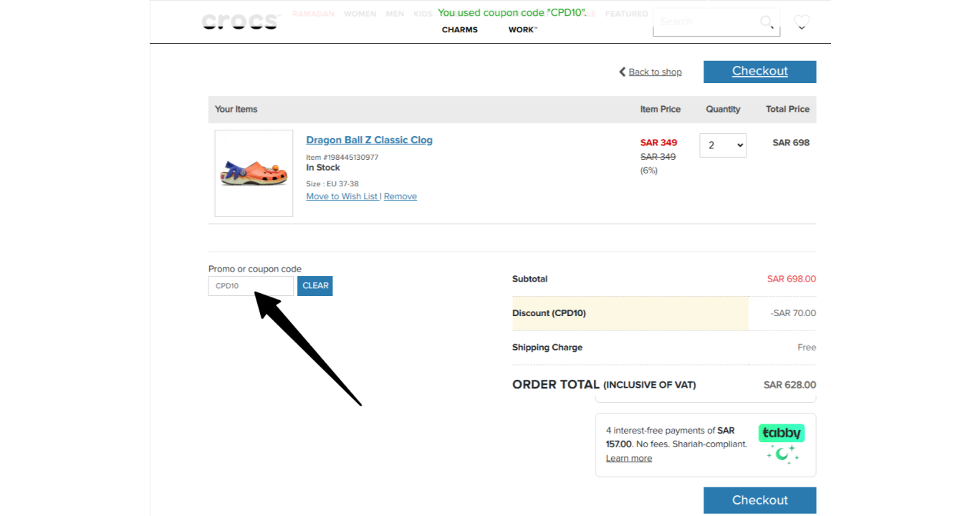Click the Dragon Ball Z clog thumbnail

(x=254, y=173)
